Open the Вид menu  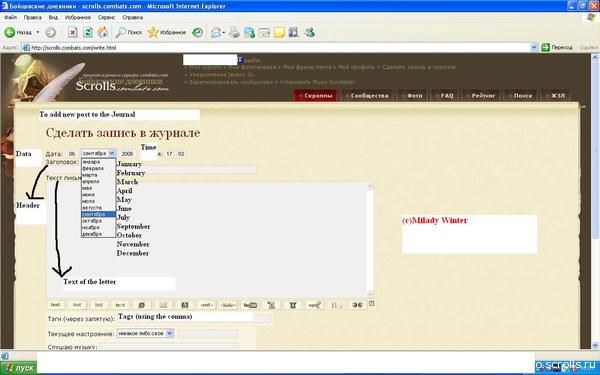tap(53, 18)
